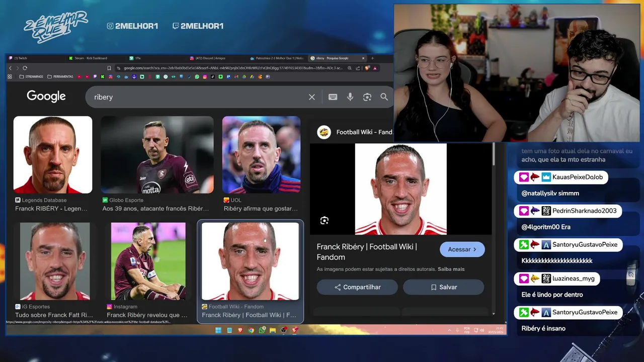Search inside image with the Lens icon
Screen dimensions: 644x362
pos(325,220)
